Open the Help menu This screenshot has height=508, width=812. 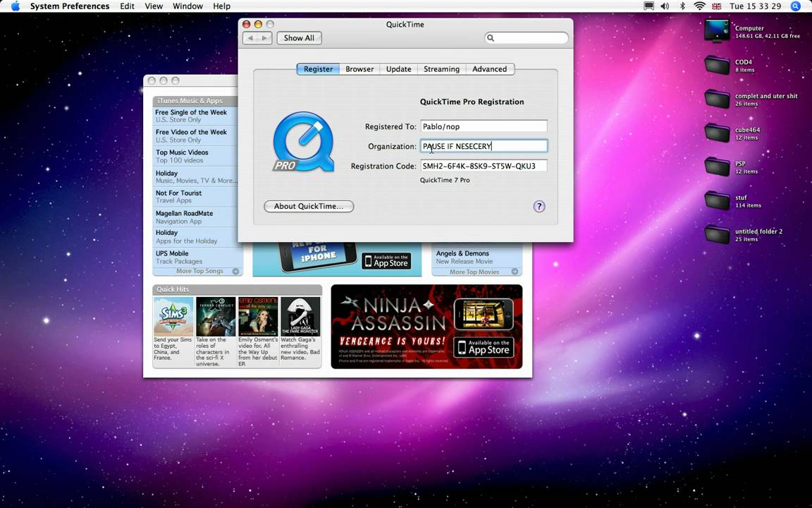(x=221, y=6)
